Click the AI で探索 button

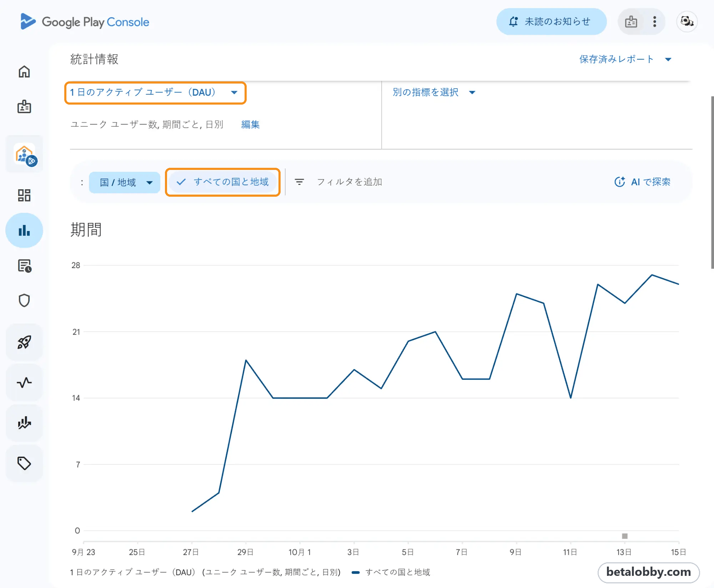642,182
